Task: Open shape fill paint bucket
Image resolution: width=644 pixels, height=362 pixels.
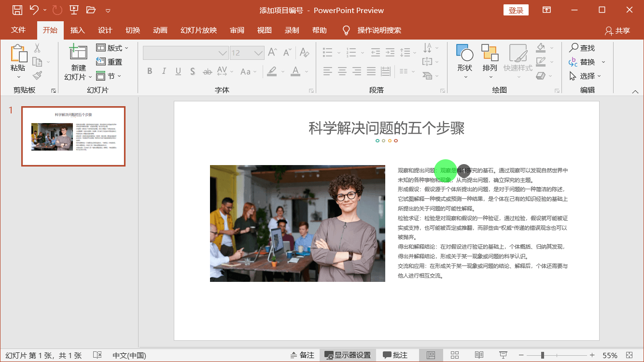Action: (x=540, y=48)
